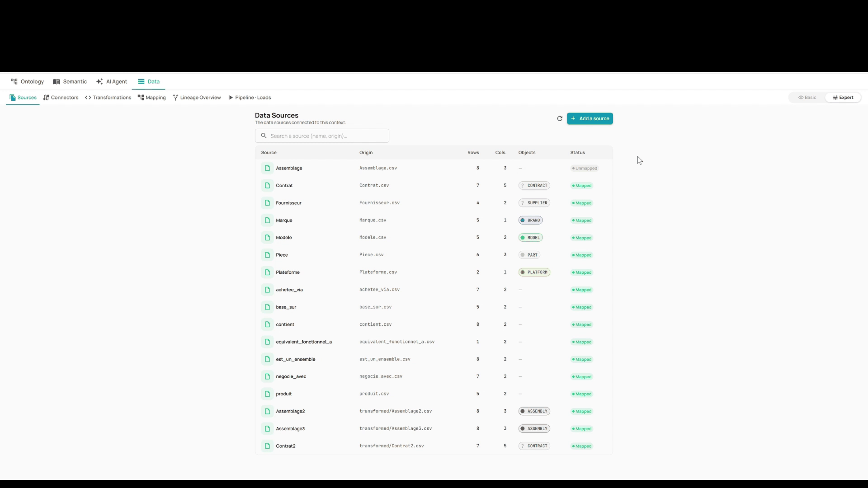
Task: Click the file icon for Assemblage row
Action: click(x=267, y=168)
